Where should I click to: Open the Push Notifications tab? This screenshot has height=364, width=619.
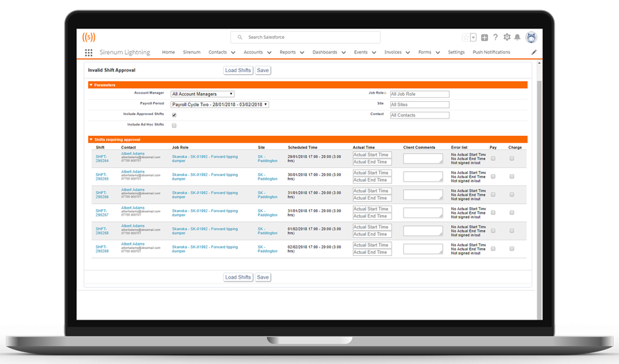[x=491, y=53]
